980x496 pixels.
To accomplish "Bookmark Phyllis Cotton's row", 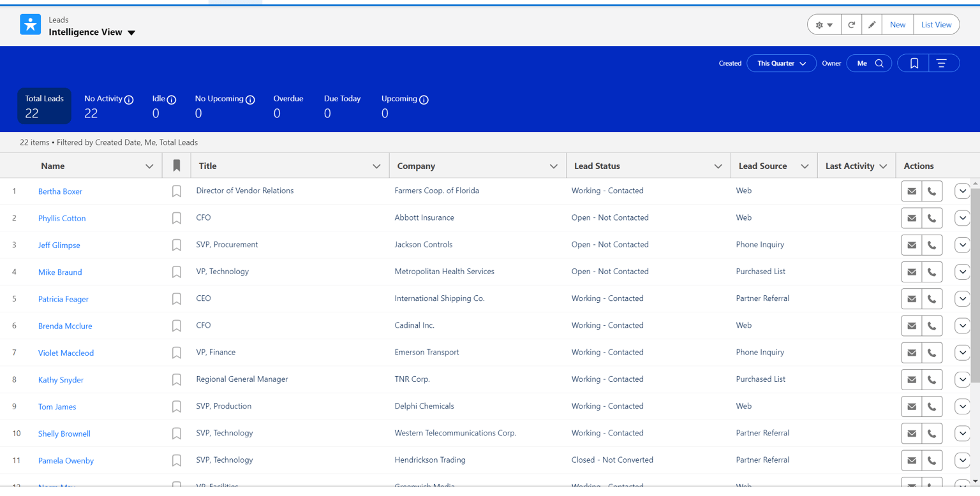I will [x=177, y=218].
